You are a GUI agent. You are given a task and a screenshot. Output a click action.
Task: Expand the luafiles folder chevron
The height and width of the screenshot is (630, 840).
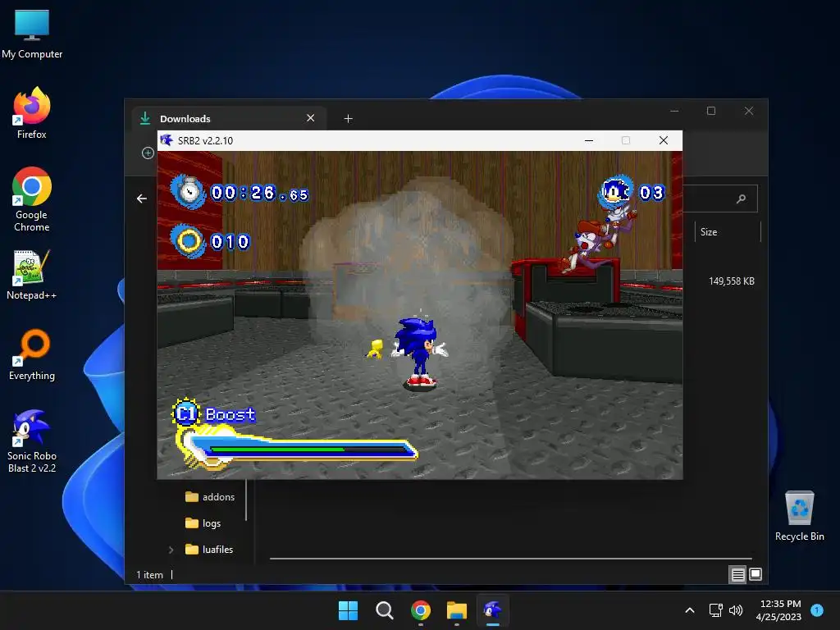click(171, 550)
